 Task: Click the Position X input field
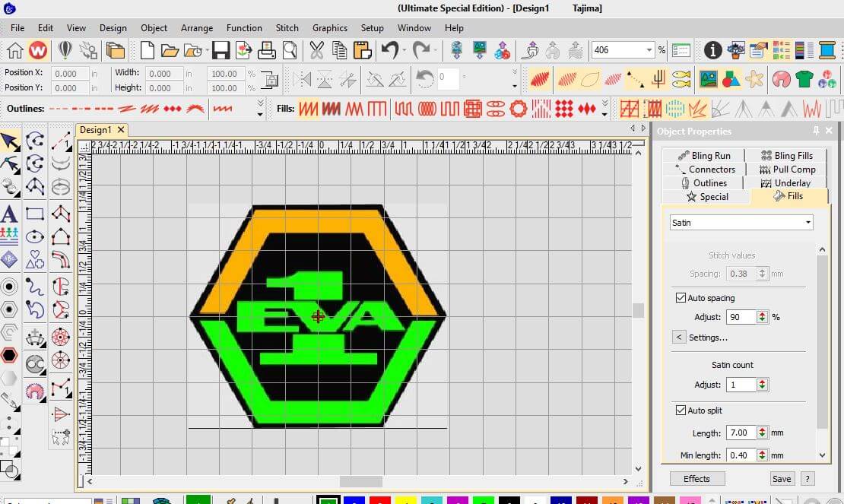point(70,73)
